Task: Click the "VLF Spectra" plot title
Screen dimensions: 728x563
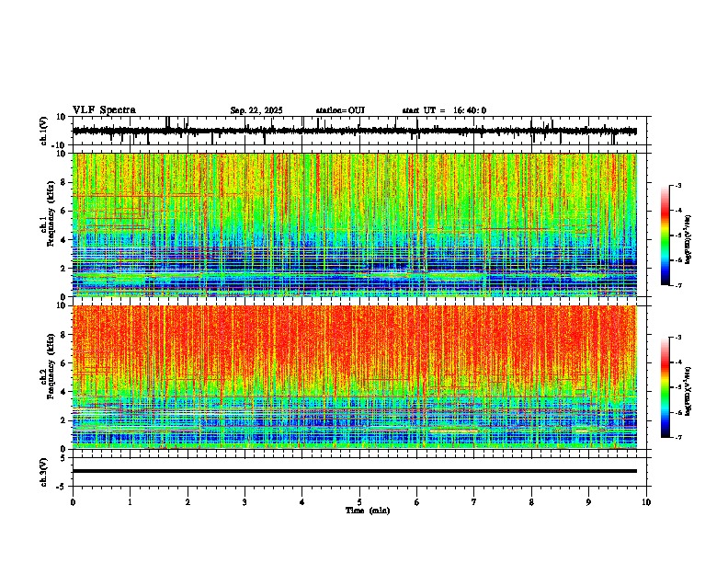Action: (104, 110)
